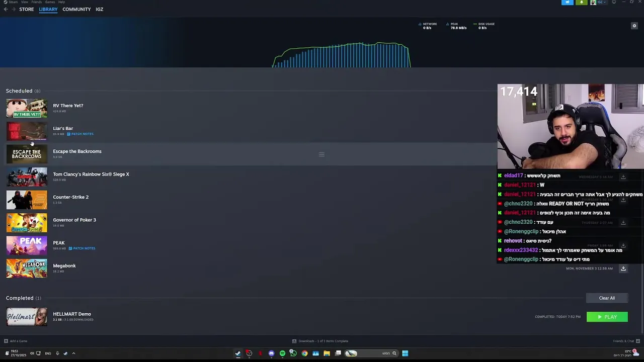
Task: Click the PEAK game thumbnail
Action: [x=27, y=245]
